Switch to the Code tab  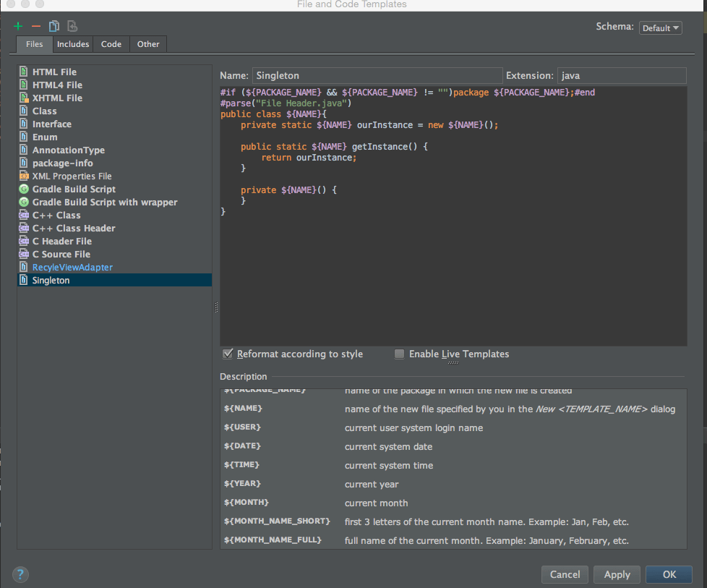pos(111,44)
